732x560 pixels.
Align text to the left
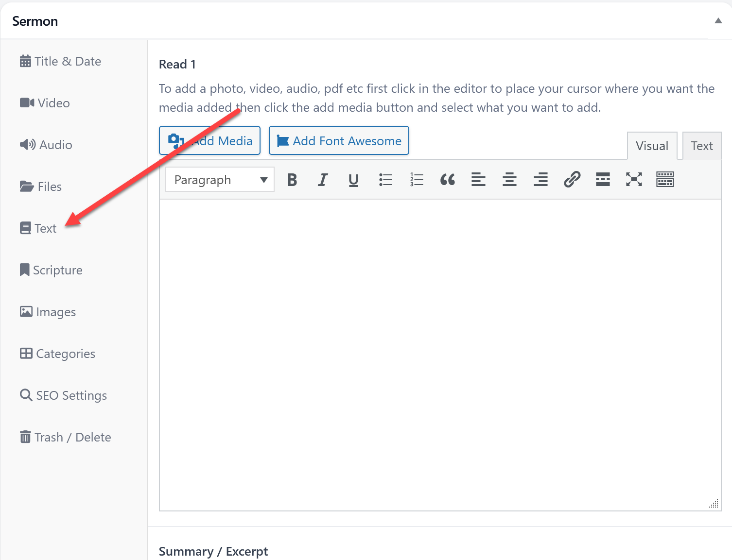[x=478, y=180]
